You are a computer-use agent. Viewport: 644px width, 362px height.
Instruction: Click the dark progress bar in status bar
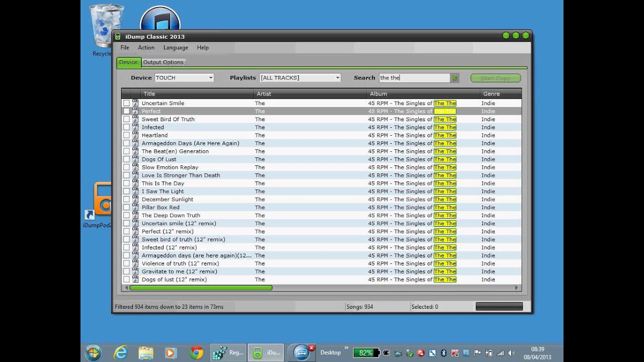click(499, 307)
